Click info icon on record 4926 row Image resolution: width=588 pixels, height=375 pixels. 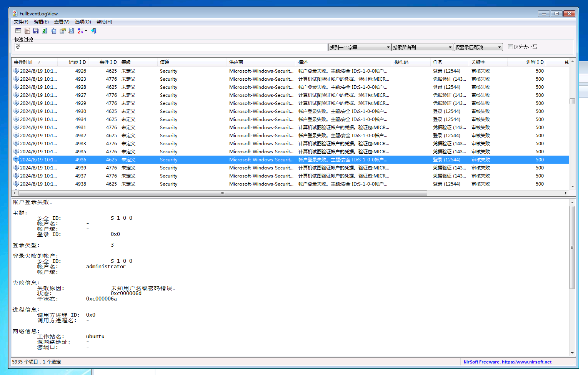[16, 71]
